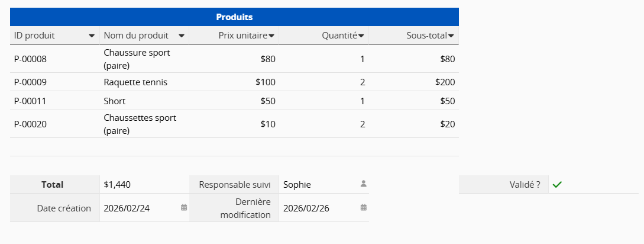Open the Quantité column dropdown arrow
This screenshot has height=244, width=644.
(x=361, y=36)
